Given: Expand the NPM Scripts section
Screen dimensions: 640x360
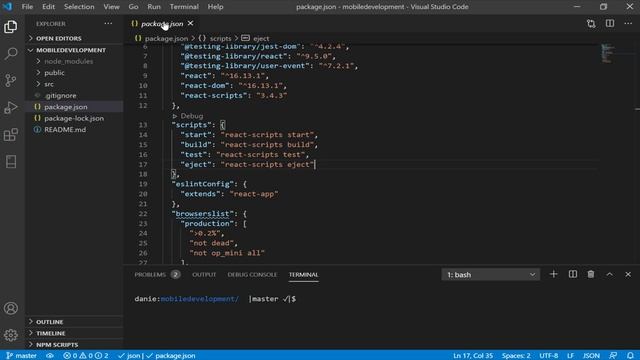Looking at the screenshot, I should [74, 345].
